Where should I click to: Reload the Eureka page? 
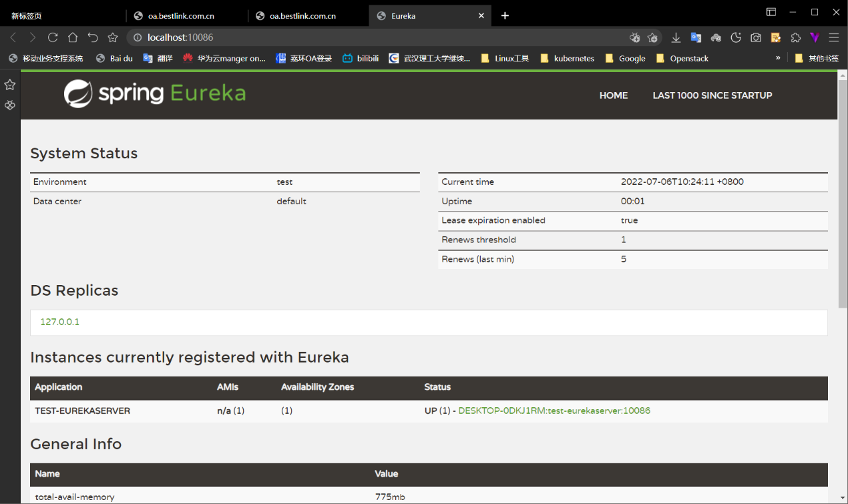53,37
